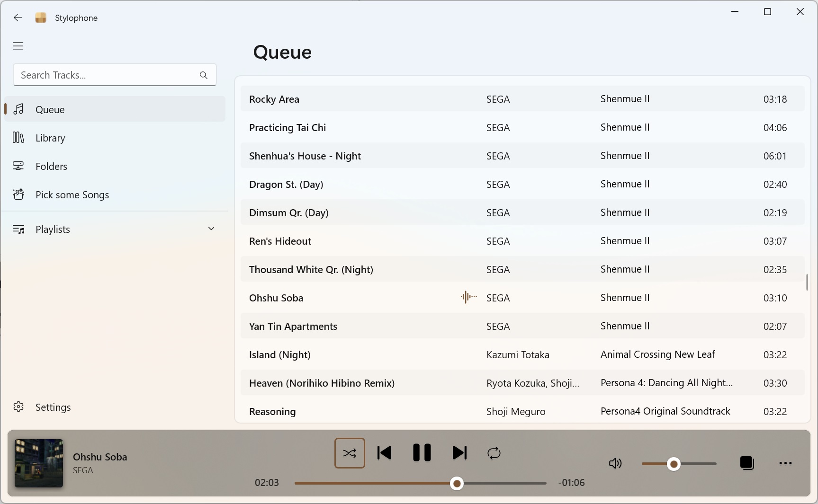Click the queue list vertical scrollbar
818x504 pixels.
807,283
